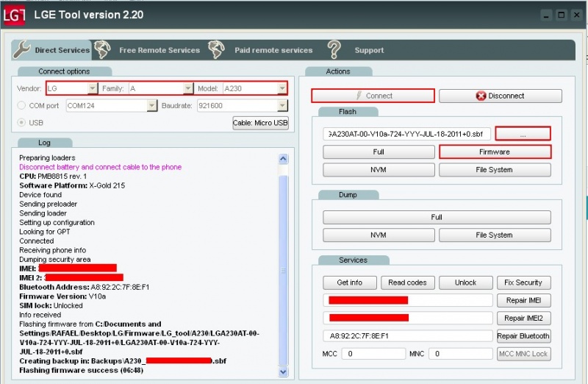Click the Unlock button
Screen dimensions: 588x384
pyautogui.click(x=466, y=282)
